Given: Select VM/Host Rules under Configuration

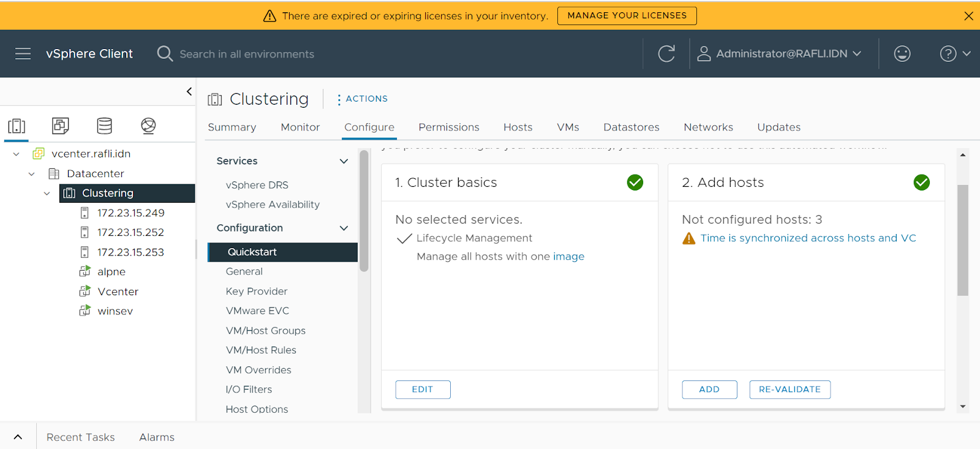Looking at the screenshot, I should click(261, 350).
